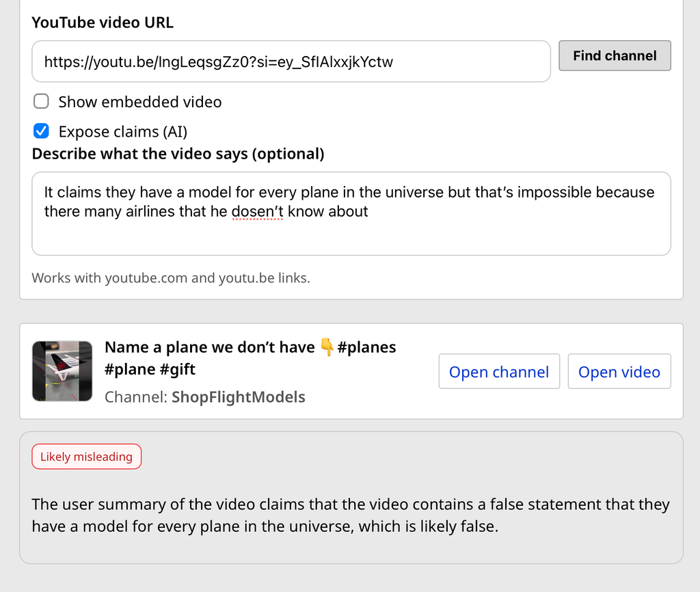Image resolution: width=700 pixels, height=592 pixels.
Task: Click the AI verdict explanation paragraph
Action: coord(350,515)
